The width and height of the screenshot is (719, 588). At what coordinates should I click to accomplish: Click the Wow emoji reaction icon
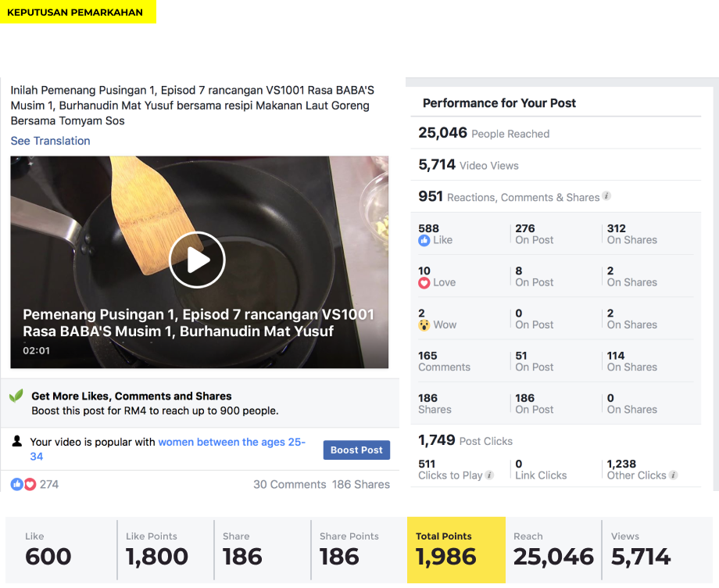point(424,325)
